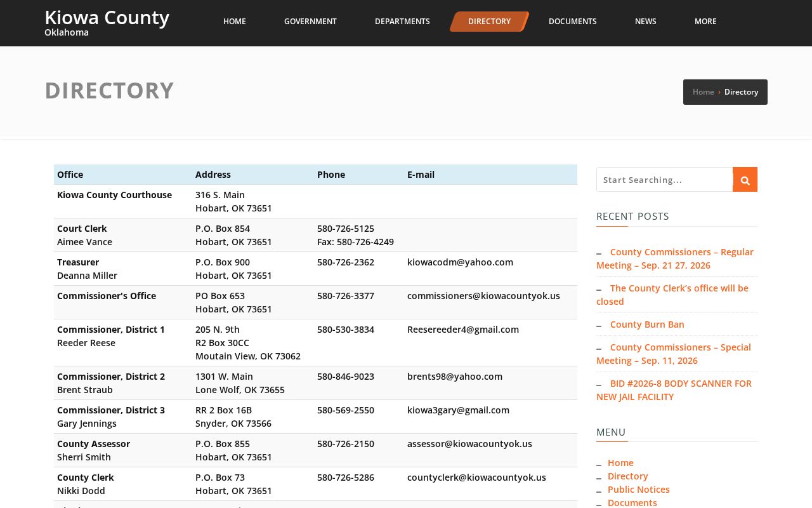The height and width of the screenshot is (508, 812).
Task: Click Home in the breadcrumb trail
Action: pos(703,92)
